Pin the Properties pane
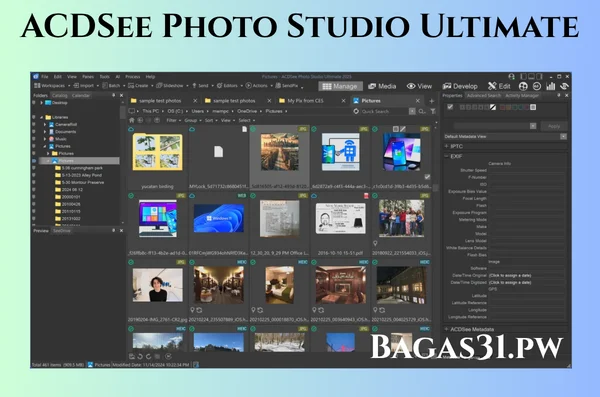The width and height of the screenshot is (600, 397). (558, 95)
